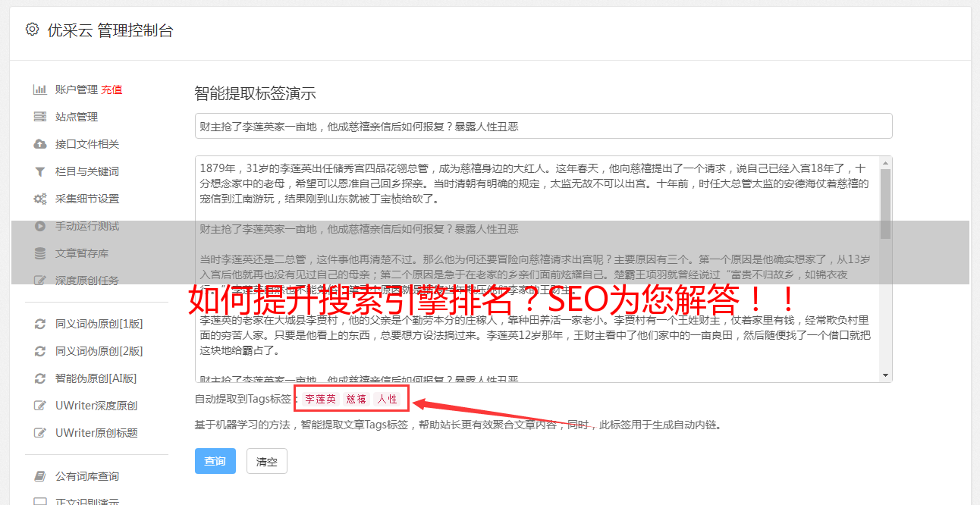Click the bar chart icon for 账户管理

[40, 89]
